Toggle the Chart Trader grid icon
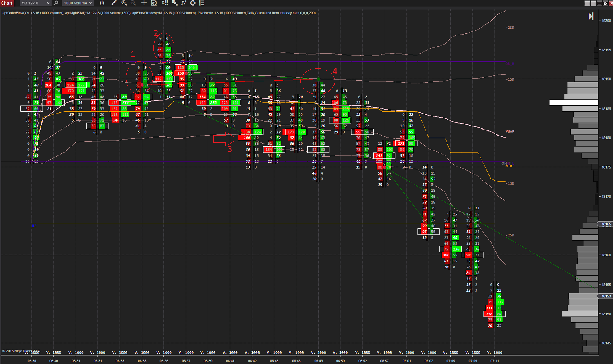The width and height of the screenshot is (613, 364). pyautogui.click(x=165, y=3)
